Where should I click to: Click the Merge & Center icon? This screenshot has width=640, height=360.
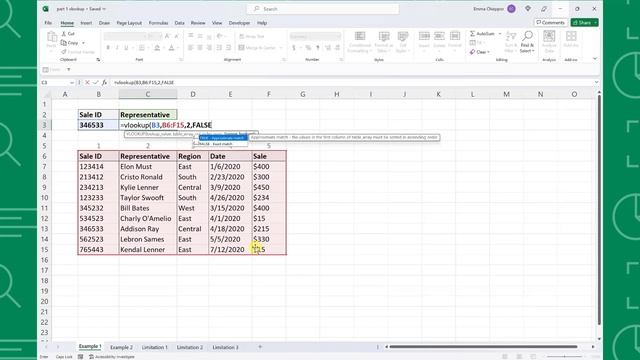coord(241,48)
